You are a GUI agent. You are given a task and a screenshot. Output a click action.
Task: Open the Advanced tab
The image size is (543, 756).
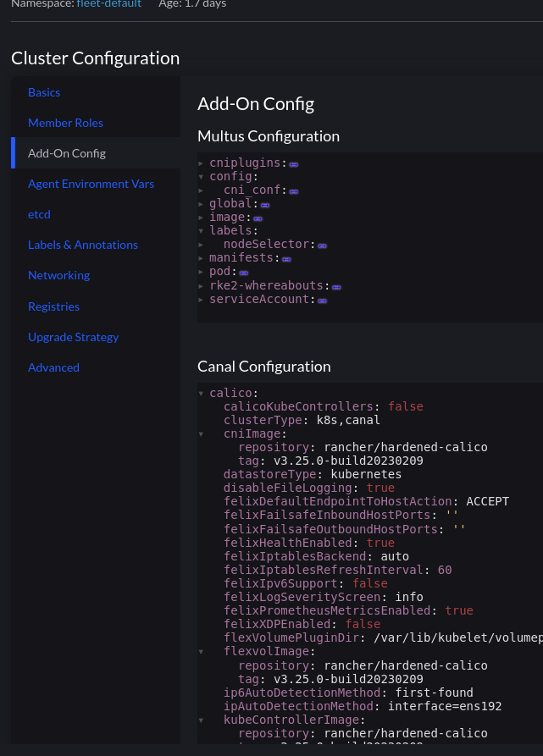click(53, 367)
